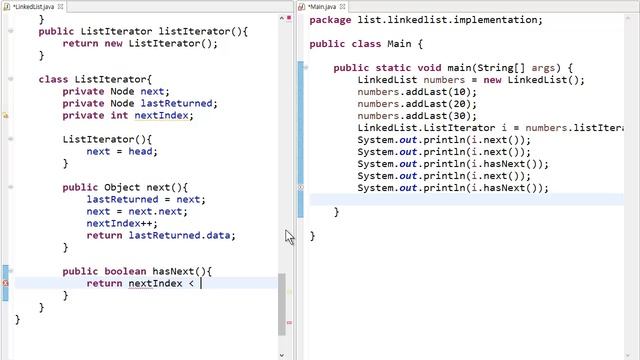Place cursor after 'return nextIndex <'
This screenshot has height=360, width=640.
click(x=201, y=283)
